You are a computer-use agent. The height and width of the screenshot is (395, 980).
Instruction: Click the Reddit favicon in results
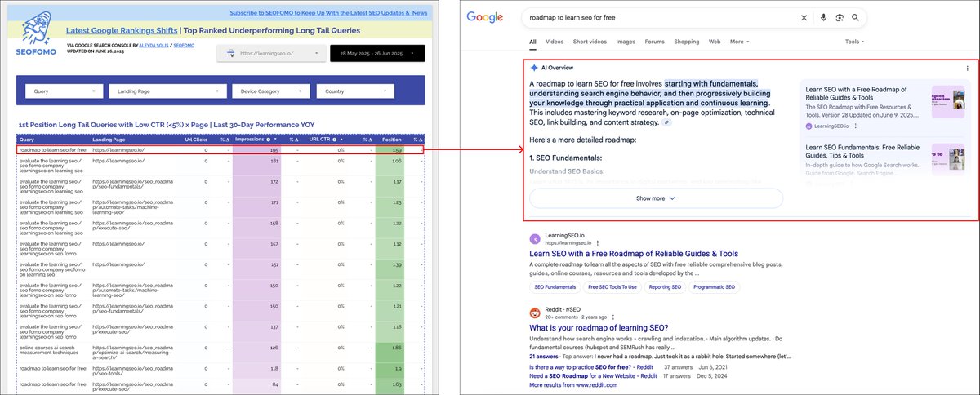[x=535, y=313]
